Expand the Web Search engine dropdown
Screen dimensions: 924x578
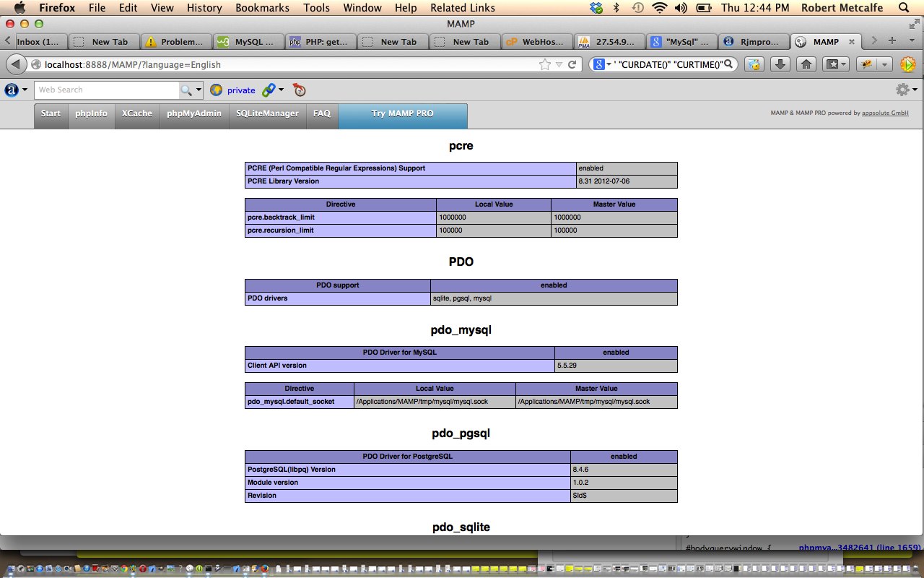(x=199, y=90)
